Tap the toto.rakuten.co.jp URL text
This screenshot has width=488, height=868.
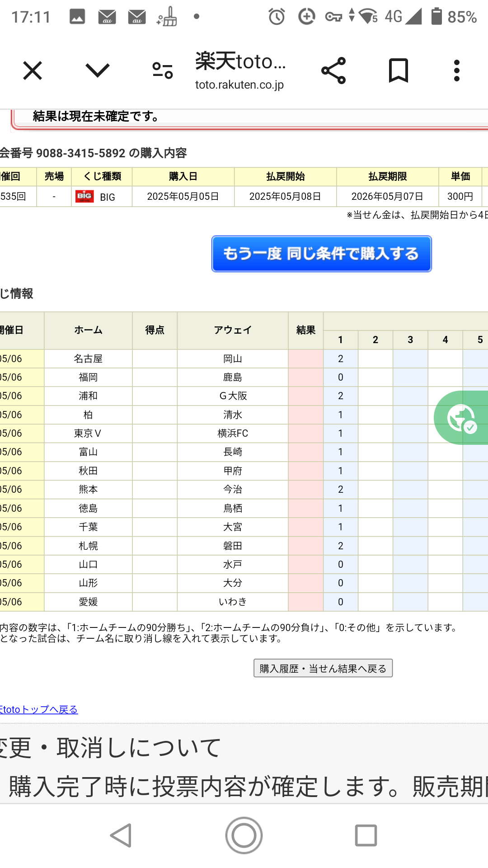tap(239, 85)
